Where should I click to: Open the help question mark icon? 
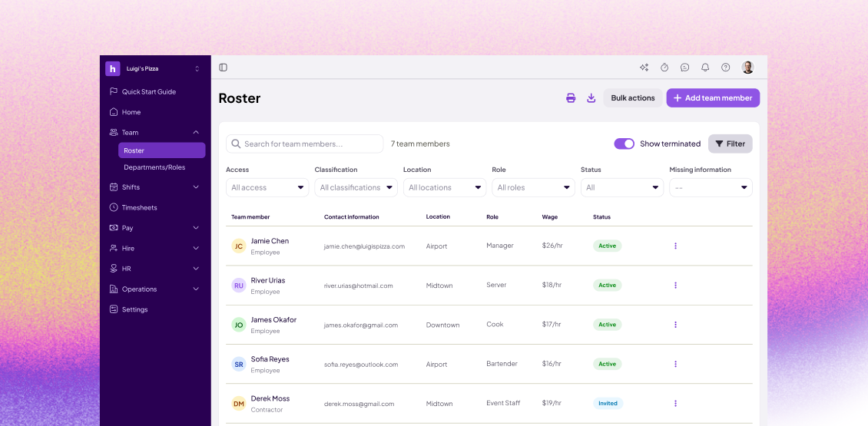pos(725,68)
